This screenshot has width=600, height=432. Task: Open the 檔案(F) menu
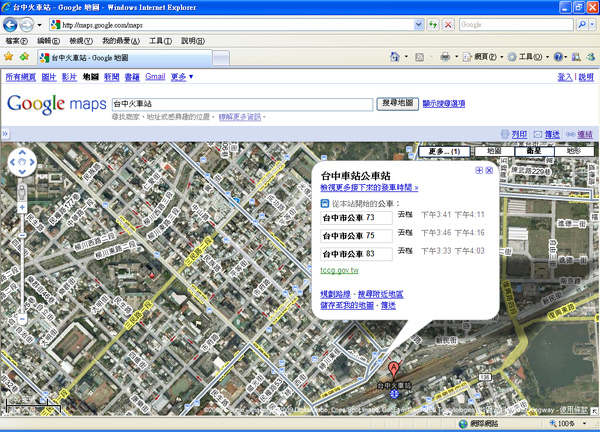(x=16, y=41)
